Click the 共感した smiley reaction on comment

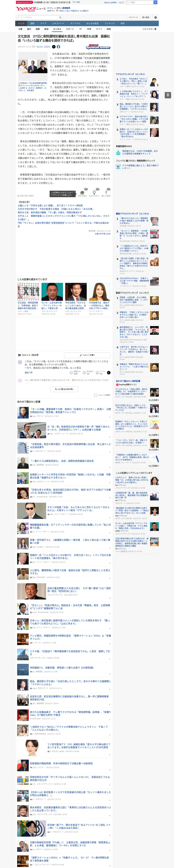71,373
